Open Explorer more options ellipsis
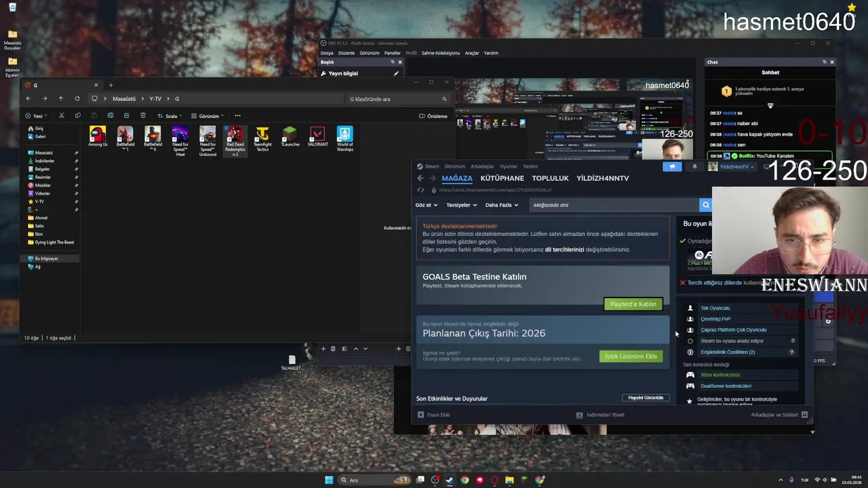 point(237,116)
